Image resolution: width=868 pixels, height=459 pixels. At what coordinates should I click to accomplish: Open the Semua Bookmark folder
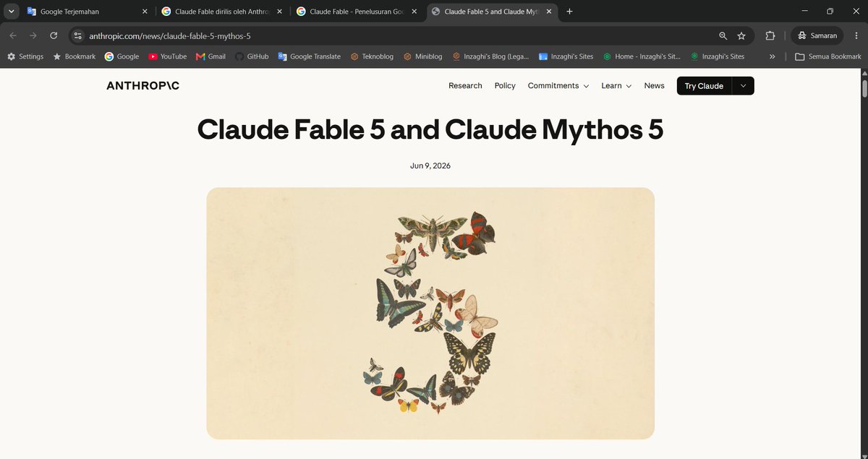pyautogui.click(x=827, y=56)
